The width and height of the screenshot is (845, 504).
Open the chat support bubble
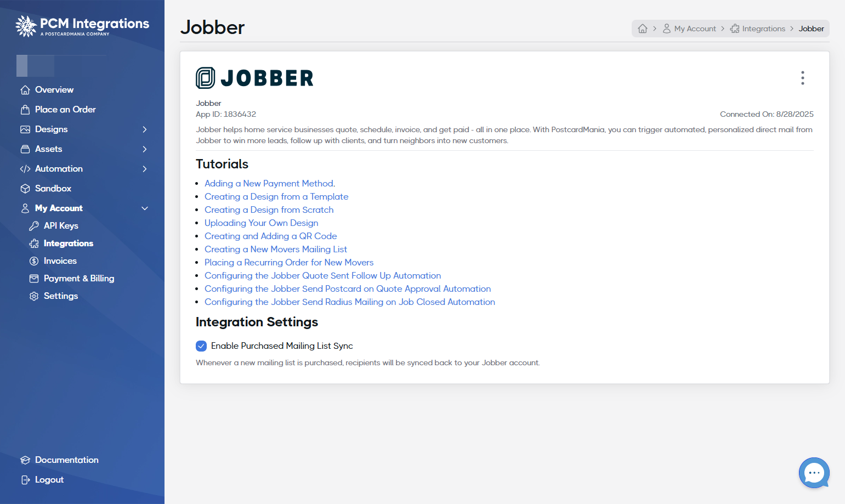[x=814, y=473]
